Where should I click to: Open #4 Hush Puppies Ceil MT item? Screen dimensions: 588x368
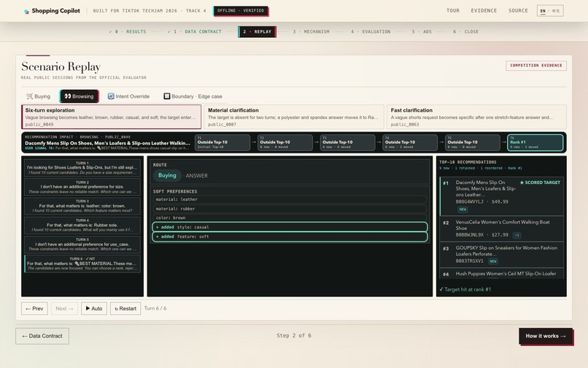point(501,274)
